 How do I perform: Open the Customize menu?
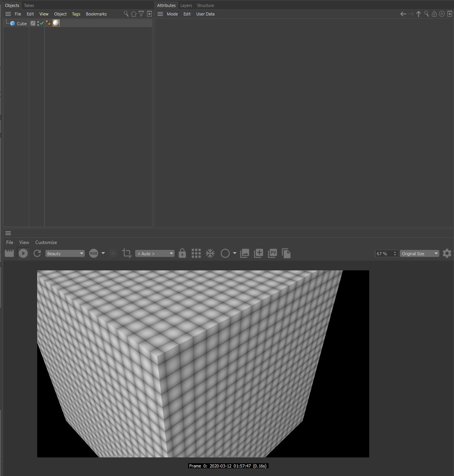[x=46, y=242]
